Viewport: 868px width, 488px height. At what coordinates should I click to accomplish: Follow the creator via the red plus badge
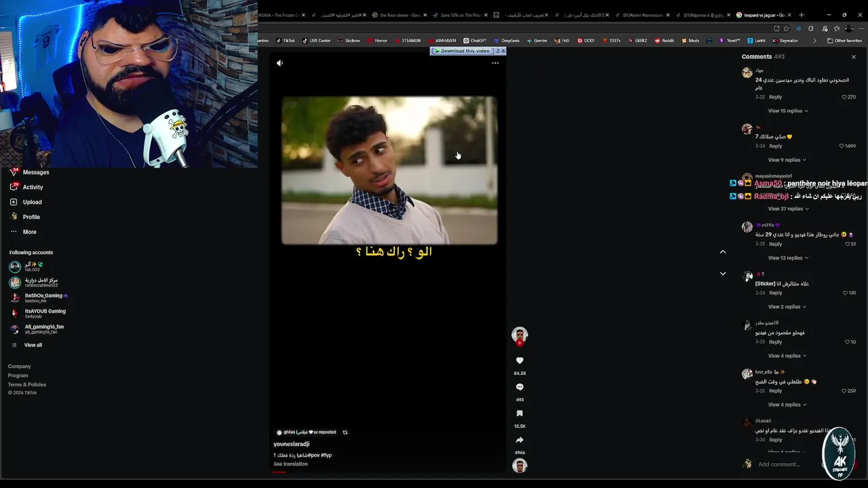click(x=519, y=344)
